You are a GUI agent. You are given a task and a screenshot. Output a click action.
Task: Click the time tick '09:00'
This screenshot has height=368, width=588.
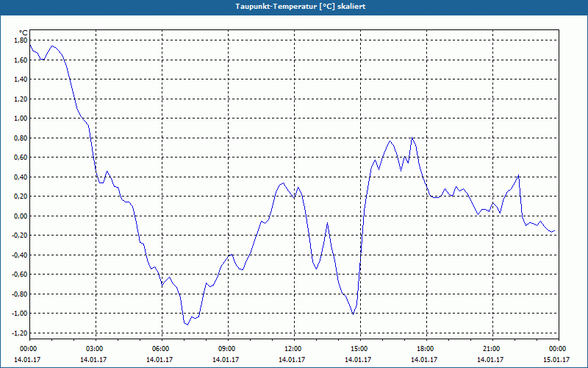(226, 349)
